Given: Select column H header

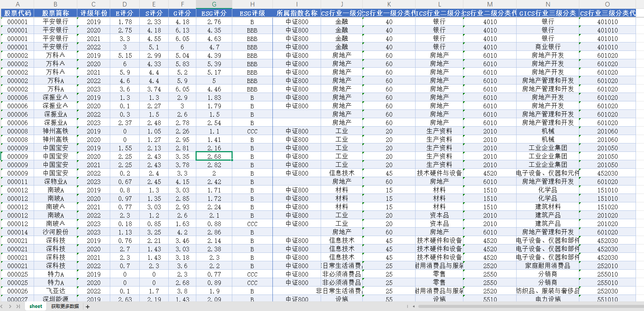Looking at the screenshot, I should point(252,4).
